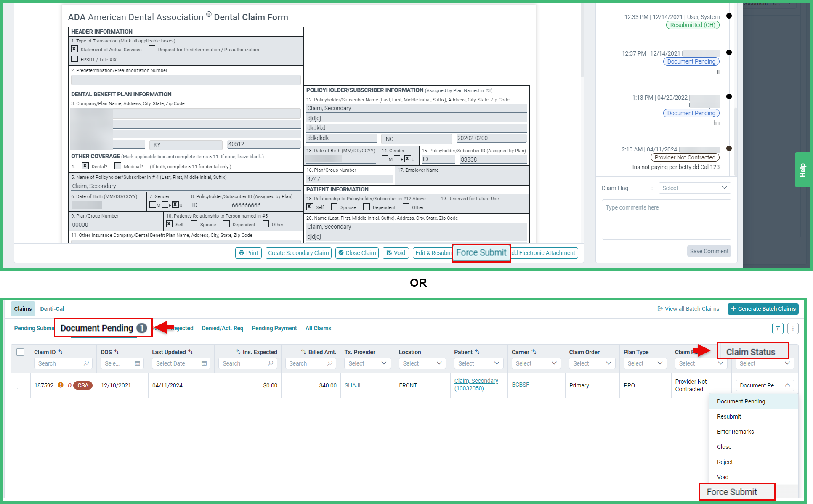
Task: Check the Statement of Actual Services box
Action: coord(74,49)
